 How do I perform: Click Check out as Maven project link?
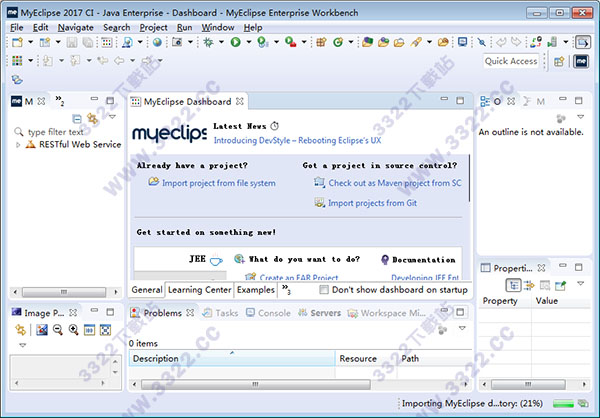[395, 183]
